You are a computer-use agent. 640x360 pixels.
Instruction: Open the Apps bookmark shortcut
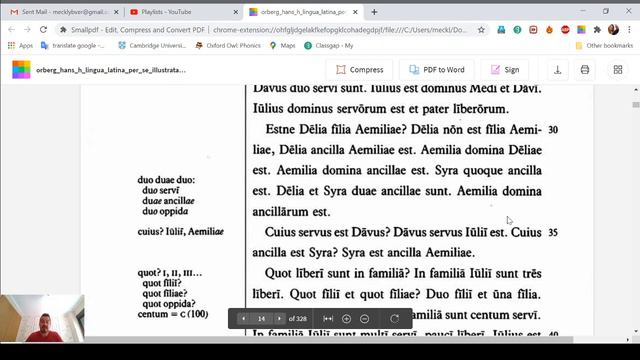coord(20,46)
